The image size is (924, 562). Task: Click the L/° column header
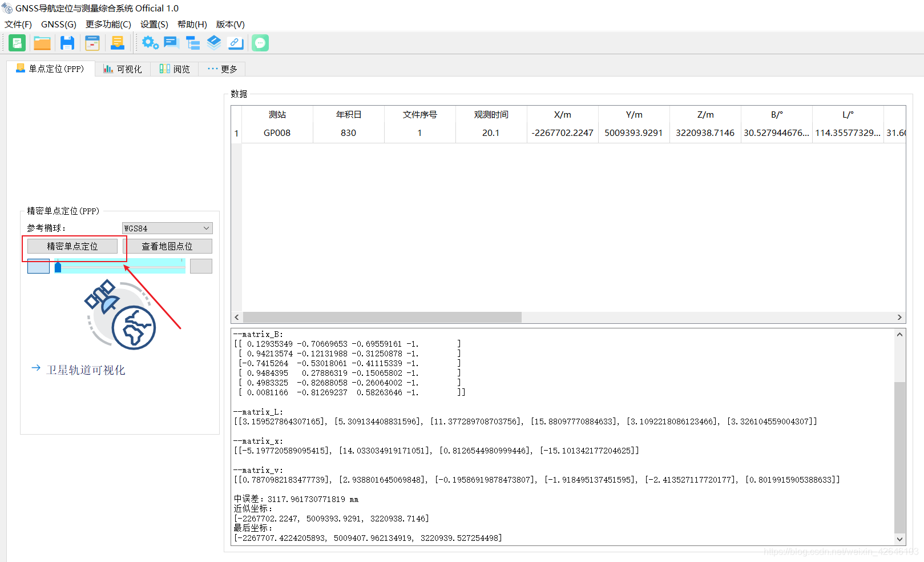point(848,115)
